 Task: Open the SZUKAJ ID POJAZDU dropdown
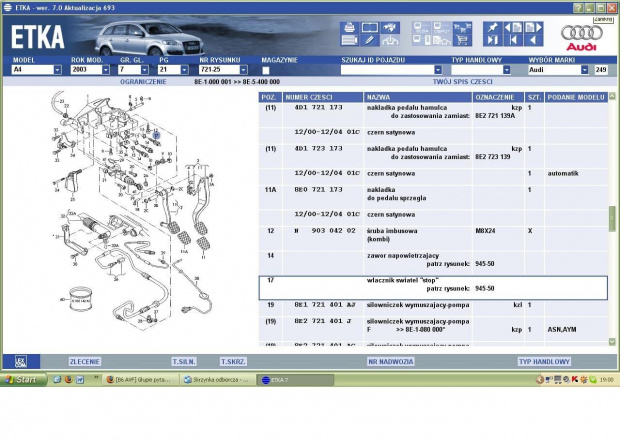pos(391,70)
